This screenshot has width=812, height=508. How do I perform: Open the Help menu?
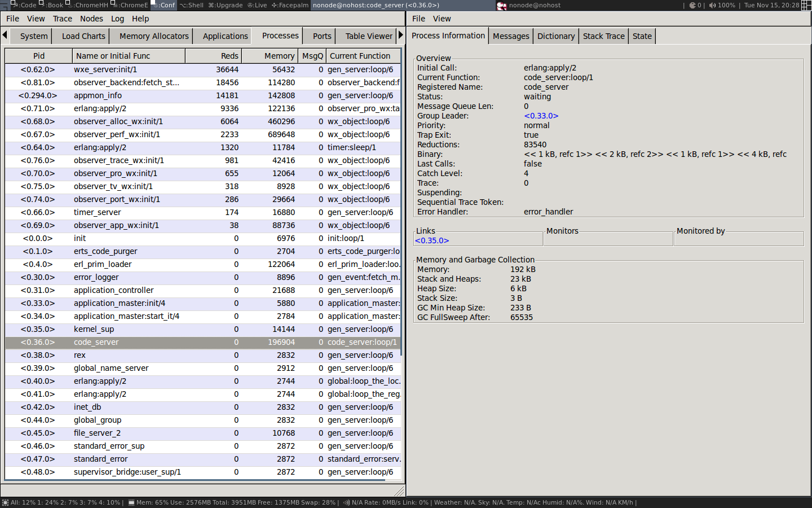tap(140, 19)
